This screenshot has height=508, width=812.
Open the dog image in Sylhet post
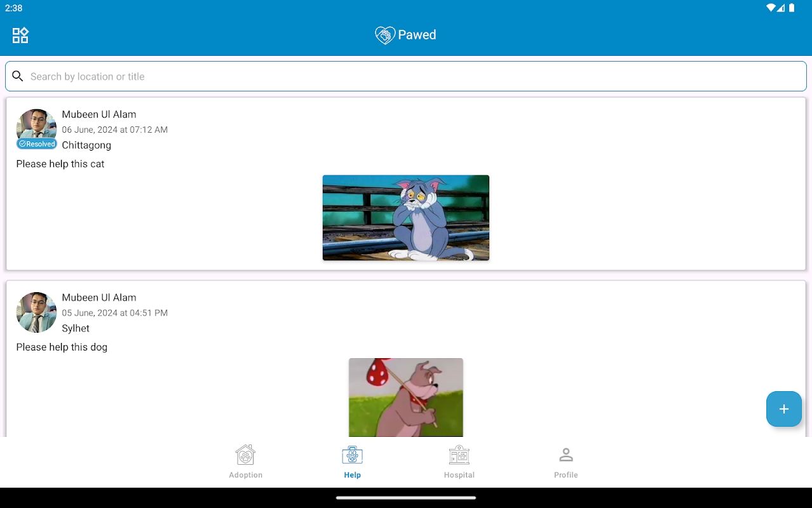[x=406, y=398]
